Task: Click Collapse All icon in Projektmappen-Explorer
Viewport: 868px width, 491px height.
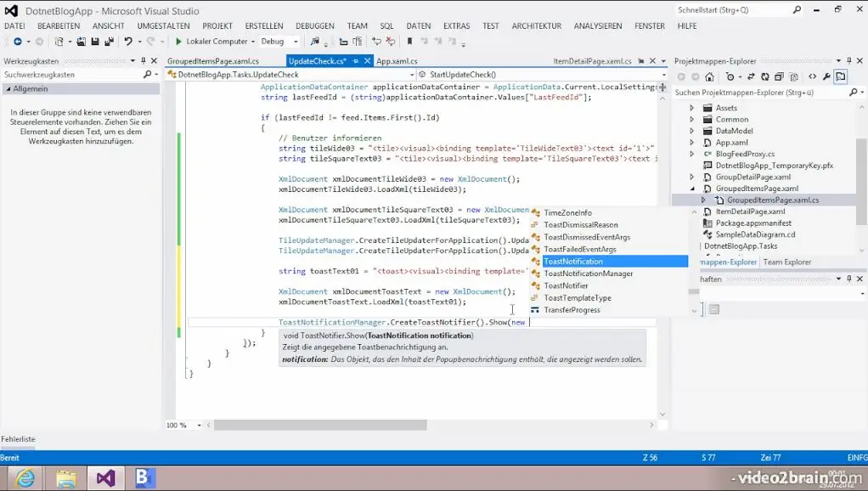Action: [779, 77]
